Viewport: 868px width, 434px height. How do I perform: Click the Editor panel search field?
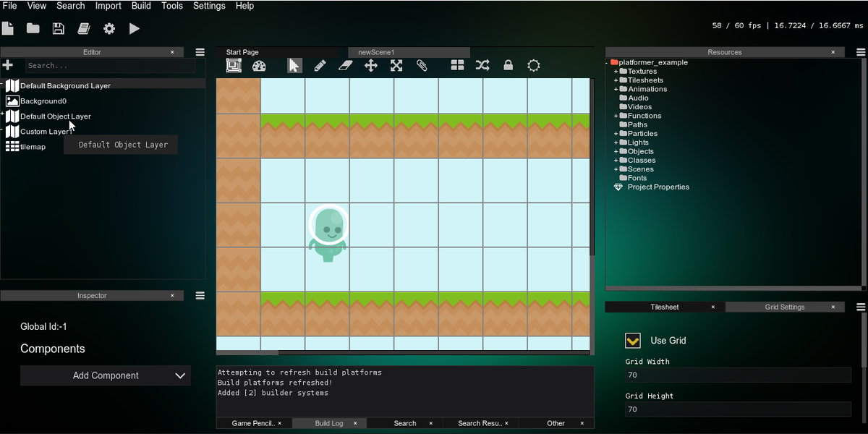coord(110,66)
